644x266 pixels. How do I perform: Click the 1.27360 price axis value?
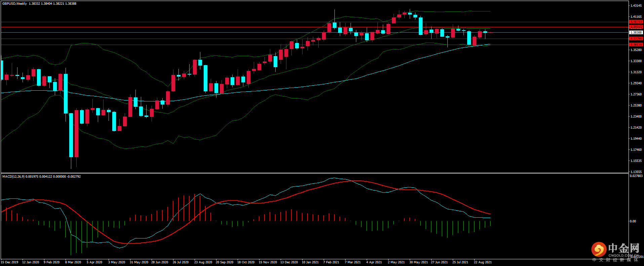click(x=636, y=94)
